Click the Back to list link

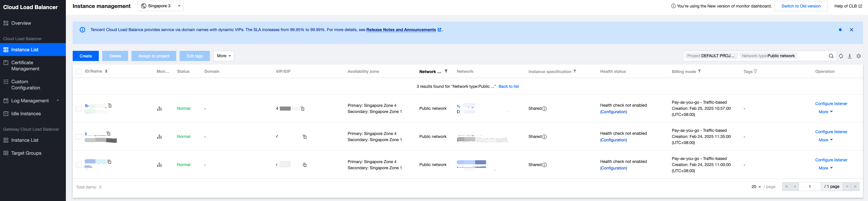[508, 86]
